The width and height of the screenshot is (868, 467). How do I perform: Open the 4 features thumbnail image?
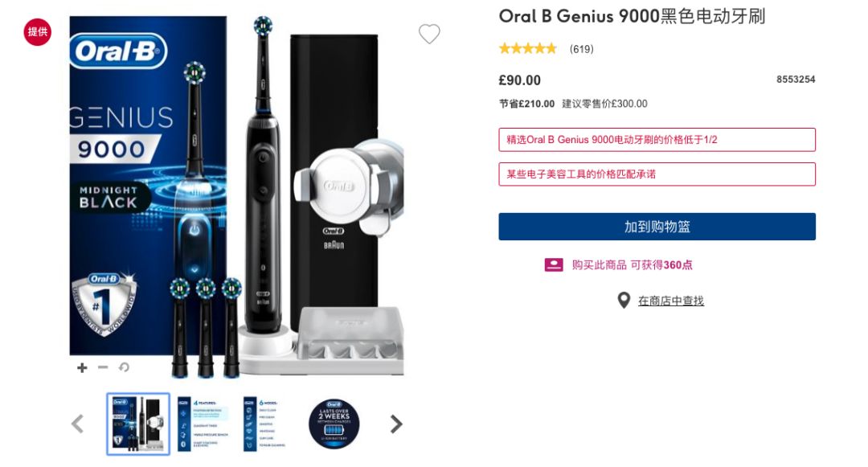click(203, 424)
